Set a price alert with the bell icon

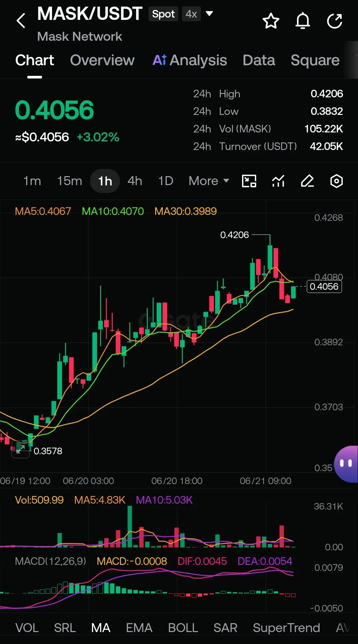pyautogui.click(x=303, y=21)
